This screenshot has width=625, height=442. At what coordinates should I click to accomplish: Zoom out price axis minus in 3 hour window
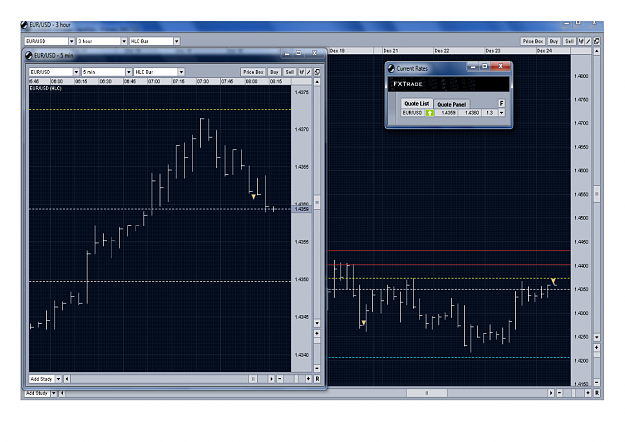pos(597,383)
